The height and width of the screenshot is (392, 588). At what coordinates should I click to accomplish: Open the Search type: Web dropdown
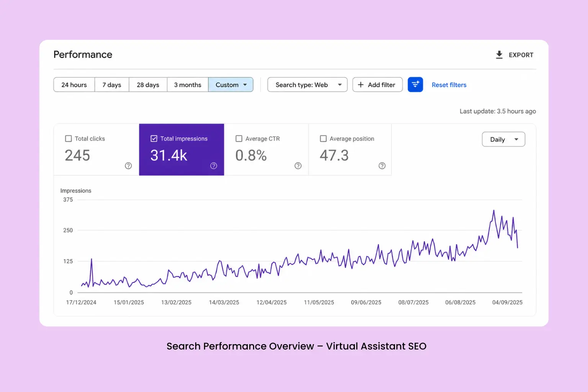coord(307,85)
